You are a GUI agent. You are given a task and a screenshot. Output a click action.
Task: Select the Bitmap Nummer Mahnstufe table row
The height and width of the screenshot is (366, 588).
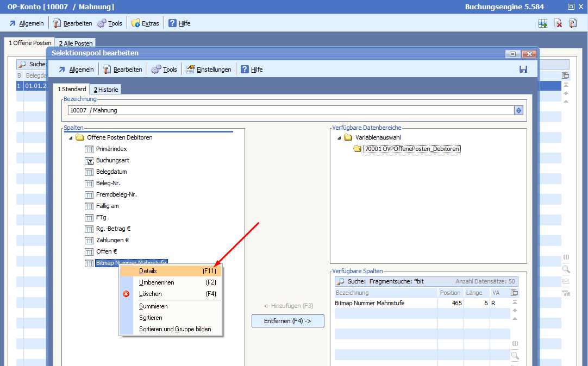tap(386, 303)
